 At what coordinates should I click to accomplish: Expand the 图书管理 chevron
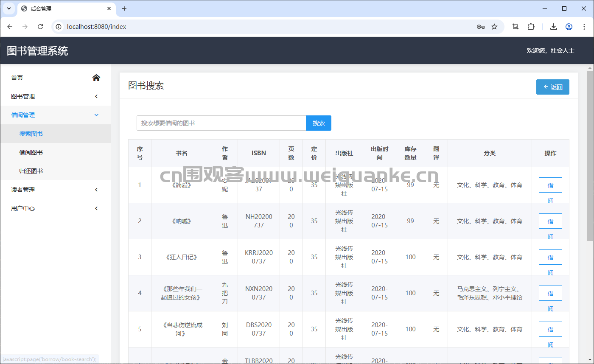(96, 96)
